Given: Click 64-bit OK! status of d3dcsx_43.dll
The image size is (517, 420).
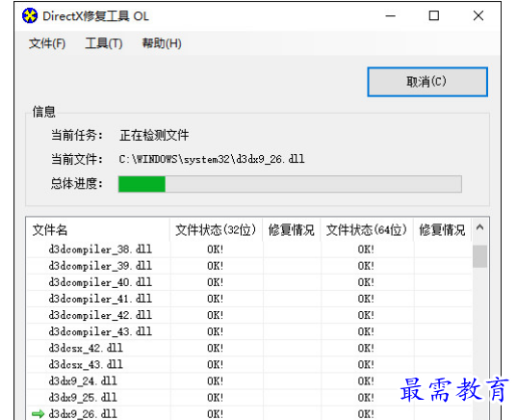Looking at the screenshot, I should 366,364.
